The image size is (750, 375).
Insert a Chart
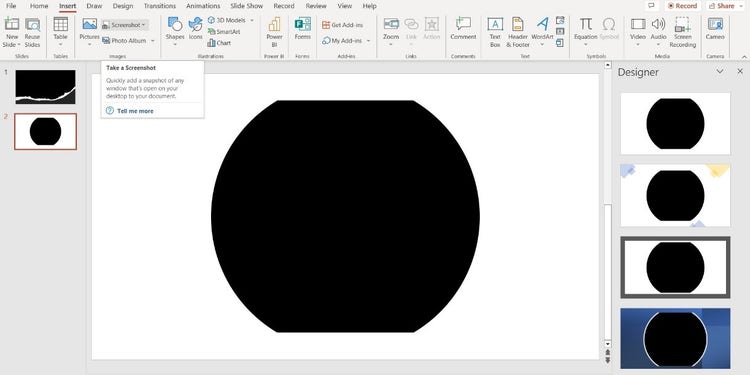[x=219, y=43]
